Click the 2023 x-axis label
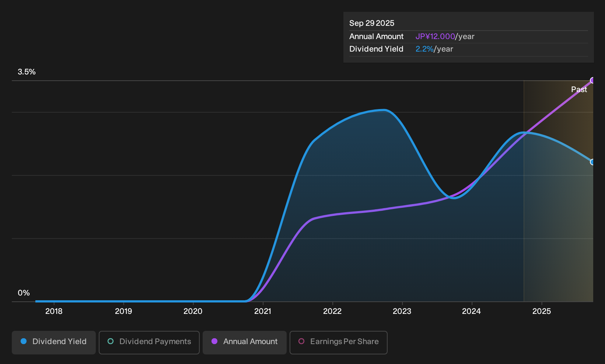This screenshot has width=605, height=364. (x=402, y=311)
